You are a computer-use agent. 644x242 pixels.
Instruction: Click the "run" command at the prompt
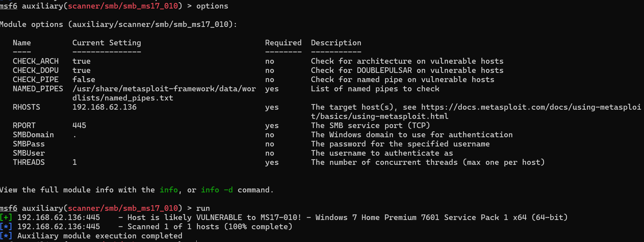[203, 208]
